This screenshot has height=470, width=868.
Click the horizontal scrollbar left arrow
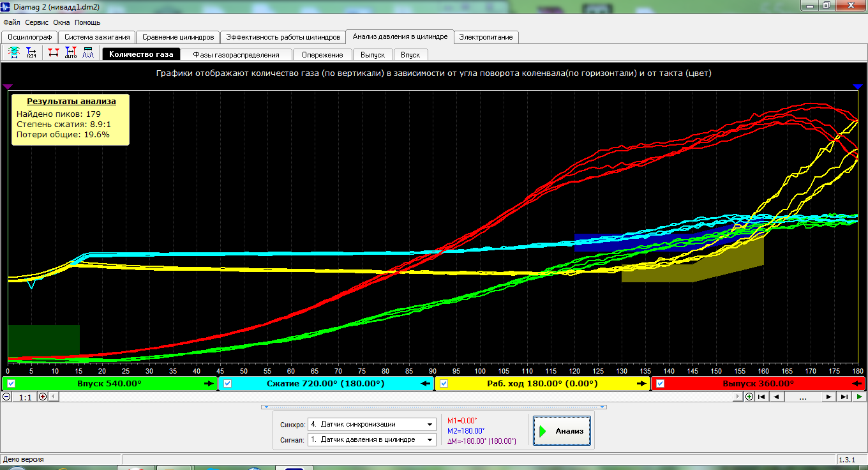click(x=53, y=397)
